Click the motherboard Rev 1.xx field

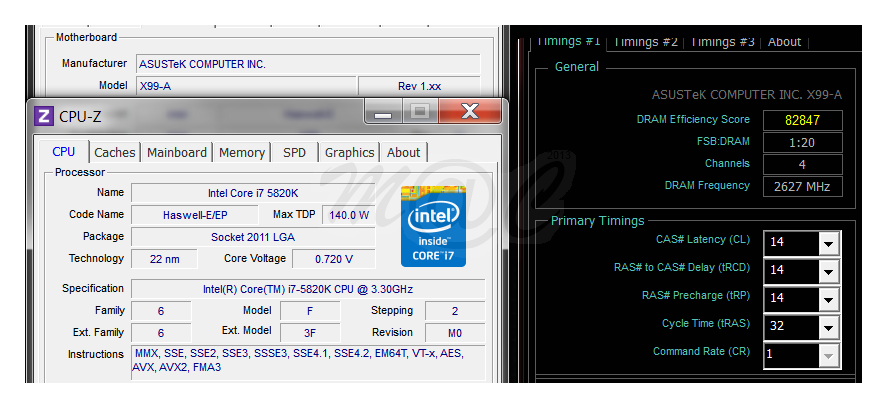coord(419,87)
